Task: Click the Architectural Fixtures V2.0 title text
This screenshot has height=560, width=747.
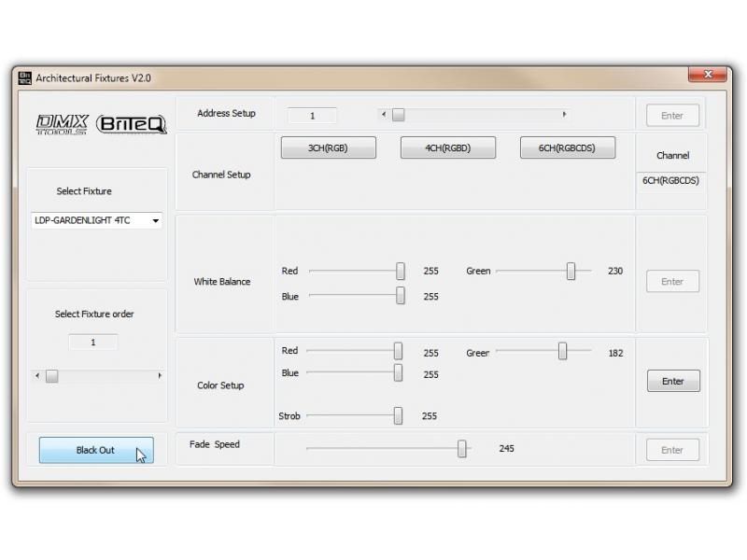Action: coord(93,78)
